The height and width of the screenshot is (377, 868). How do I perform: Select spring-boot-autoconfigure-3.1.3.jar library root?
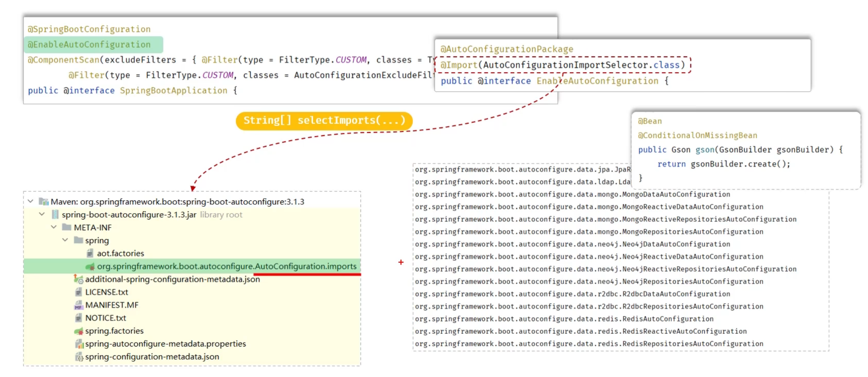tap(192, 214)
